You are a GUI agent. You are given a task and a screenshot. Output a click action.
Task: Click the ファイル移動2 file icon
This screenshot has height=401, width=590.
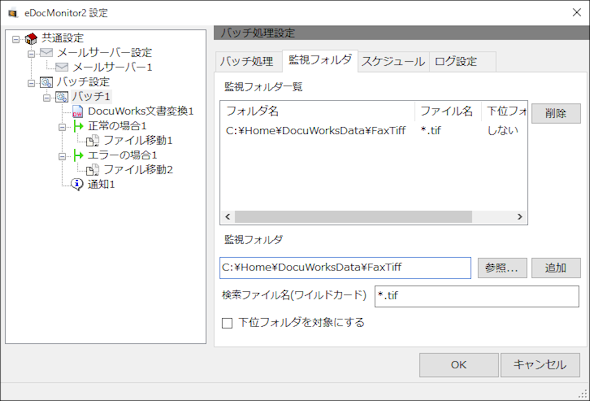click(92, 170)
